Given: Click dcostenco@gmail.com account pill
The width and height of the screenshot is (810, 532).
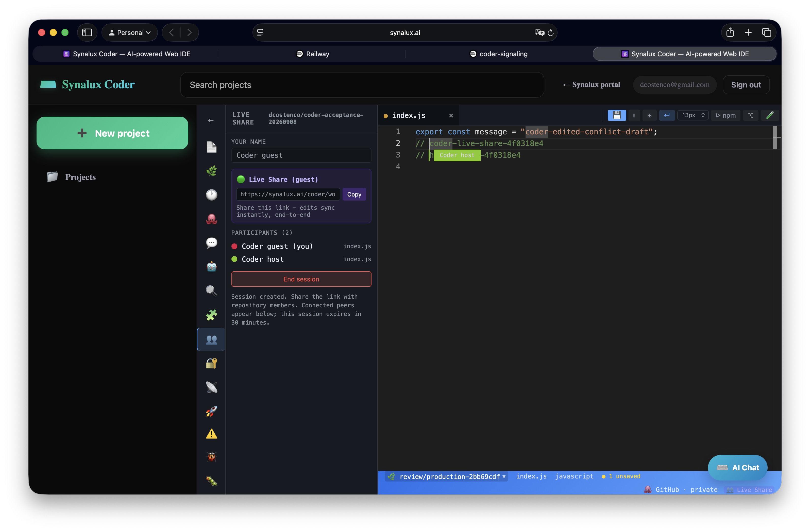Looking at the screenshot, I should [674, 85].
